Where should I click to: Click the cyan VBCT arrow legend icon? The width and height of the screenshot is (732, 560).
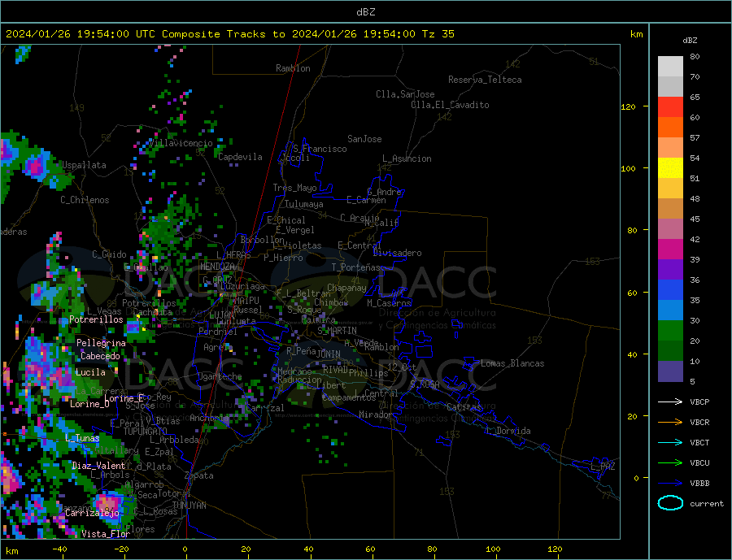click(x=670, y=442)
